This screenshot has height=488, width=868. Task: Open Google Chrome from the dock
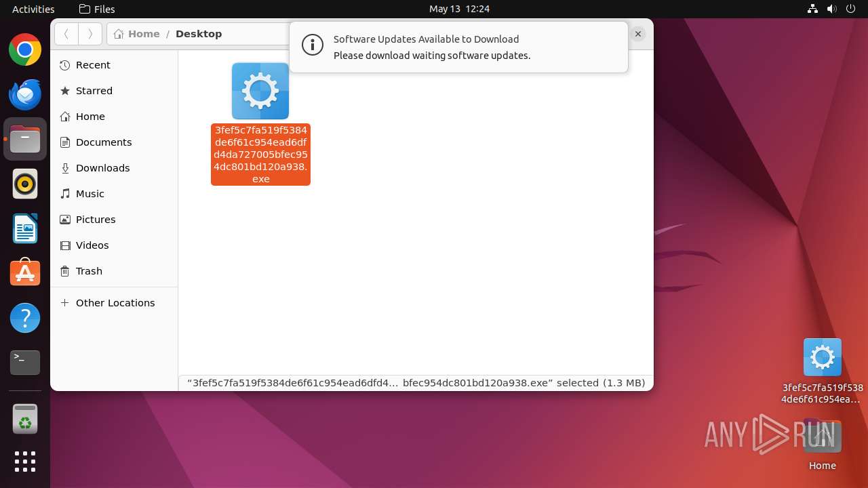[x=25, y=49]
